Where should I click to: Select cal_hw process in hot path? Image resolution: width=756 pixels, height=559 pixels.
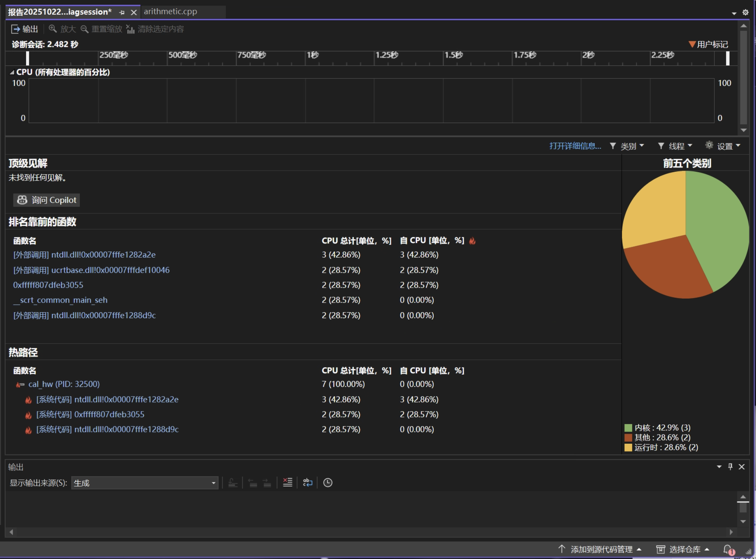click(x=64, y=384)
